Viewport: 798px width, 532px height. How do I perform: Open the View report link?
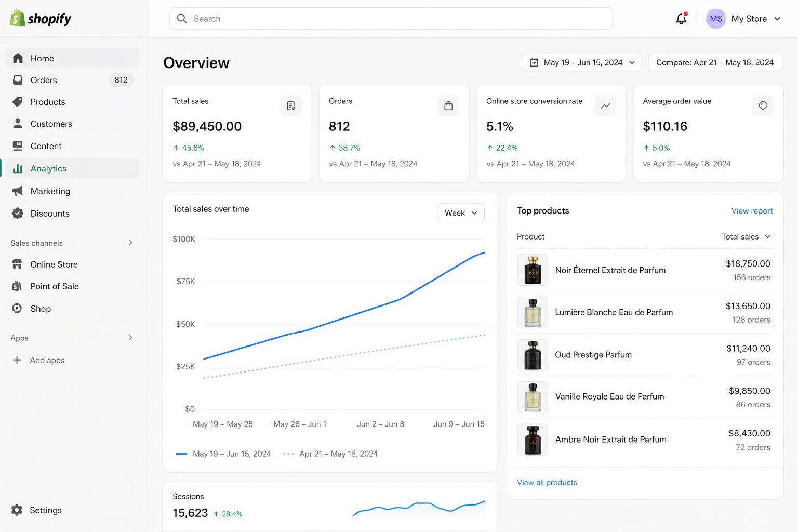pyautogui.click(x=752, y=211)
